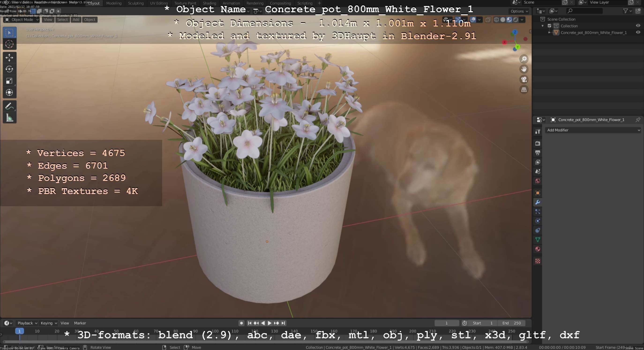Open the Add Modifier dropdown
This screenshot has height=350, width=644.
(x=593, y=130)
